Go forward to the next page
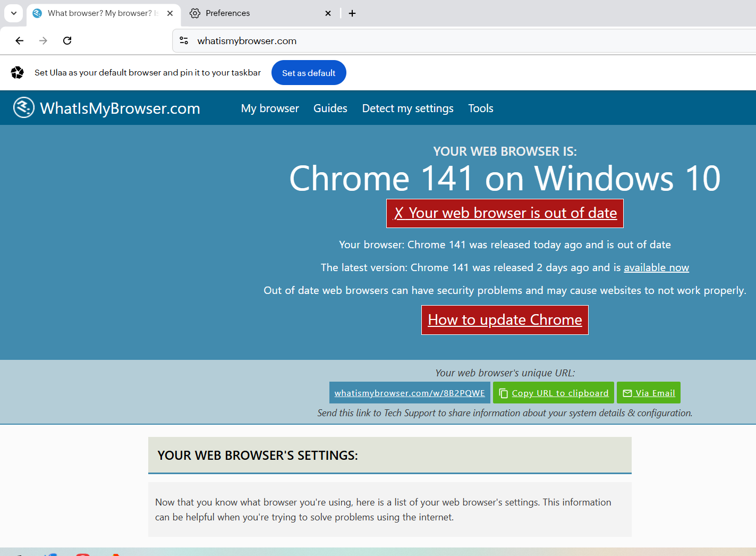The height and width of the screenshot is (556, 756). tap(44, 41)
